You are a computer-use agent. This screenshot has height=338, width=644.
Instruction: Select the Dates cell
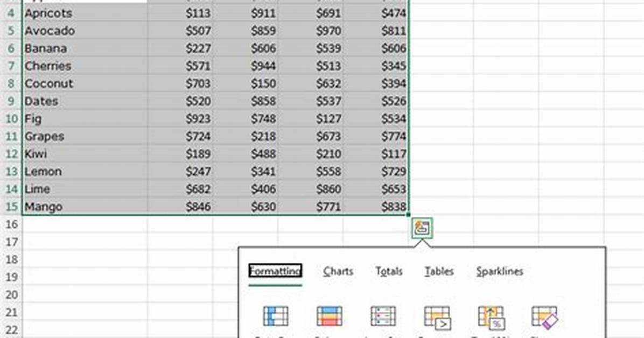pyautogui.click(x=85, y=101)
